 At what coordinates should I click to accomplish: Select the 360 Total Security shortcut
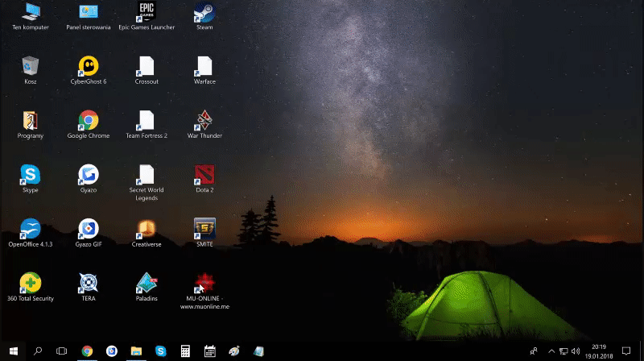coord(31,287)
